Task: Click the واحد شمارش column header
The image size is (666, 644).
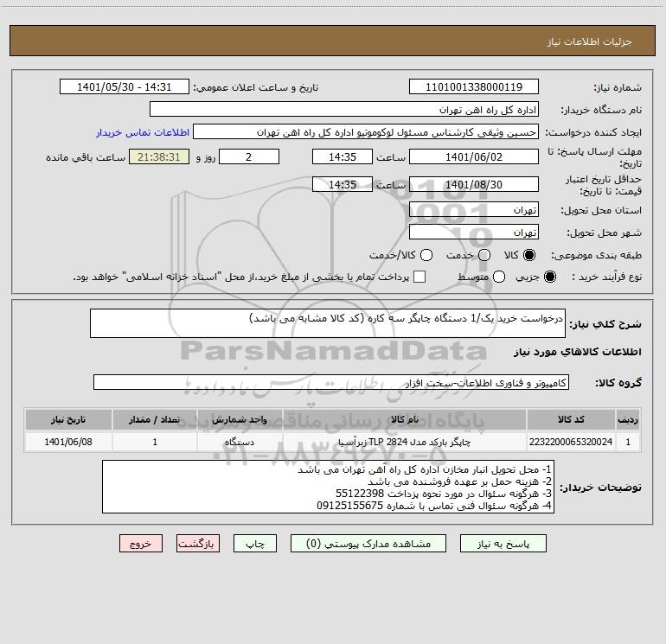Action: click(240, 419)
